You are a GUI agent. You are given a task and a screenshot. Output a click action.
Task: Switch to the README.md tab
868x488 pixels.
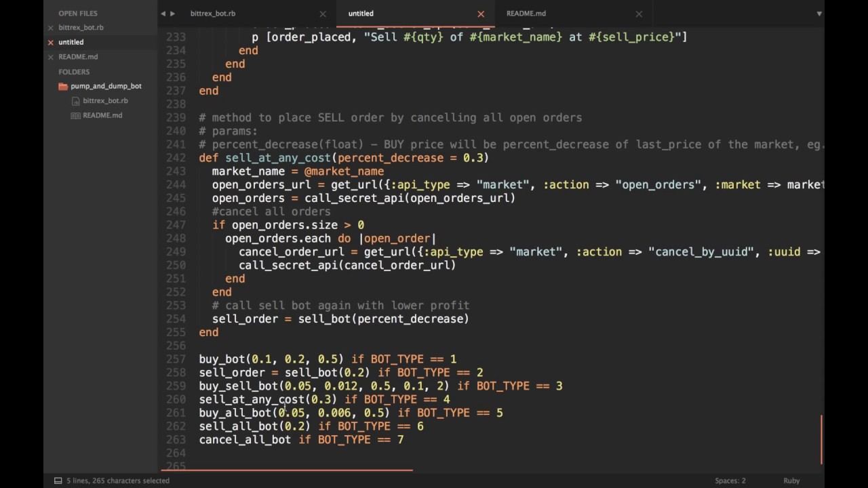tap(526, 14)
